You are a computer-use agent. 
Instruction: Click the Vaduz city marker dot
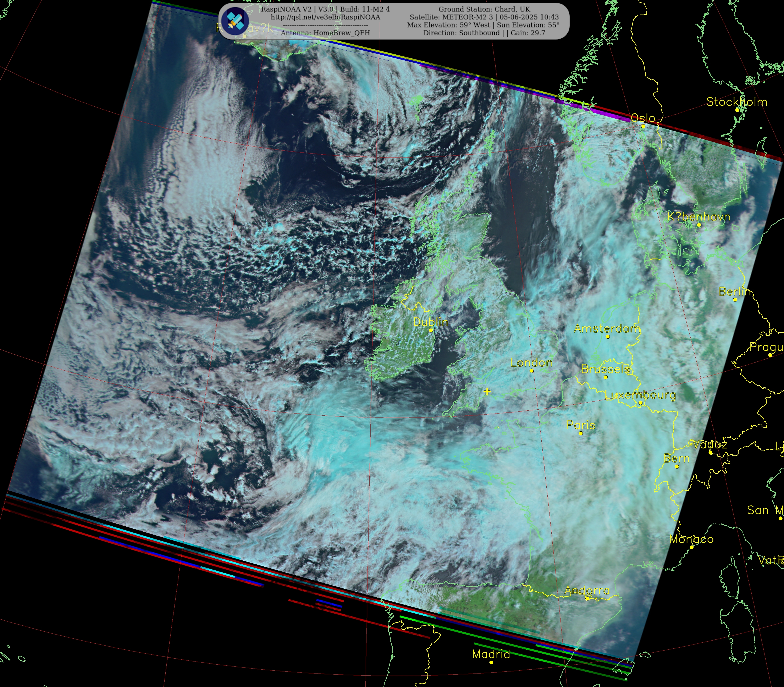click(710, 453)
